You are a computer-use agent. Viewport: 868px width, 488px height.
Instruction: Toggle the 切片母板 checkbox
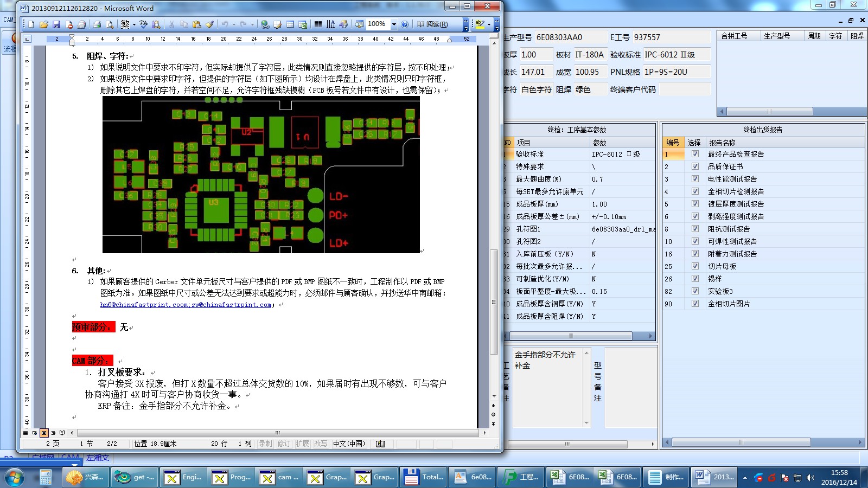[695, 266]
